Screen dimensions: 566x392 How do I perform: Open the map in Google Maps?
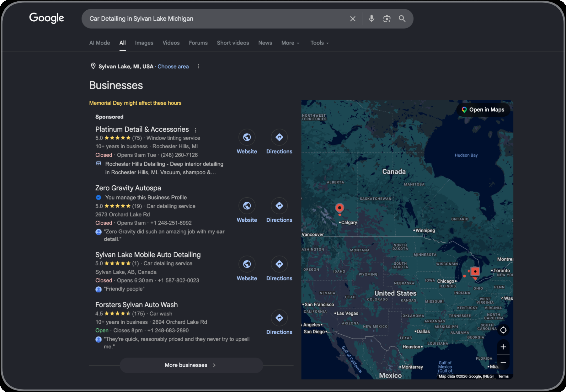[483, 110]
